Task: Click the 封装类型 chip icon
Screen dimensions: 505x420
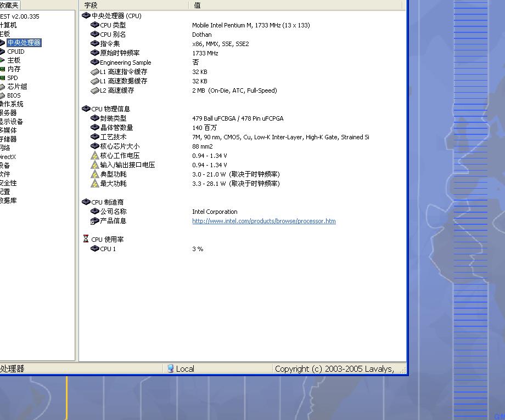Action: (x=94, y=118)
